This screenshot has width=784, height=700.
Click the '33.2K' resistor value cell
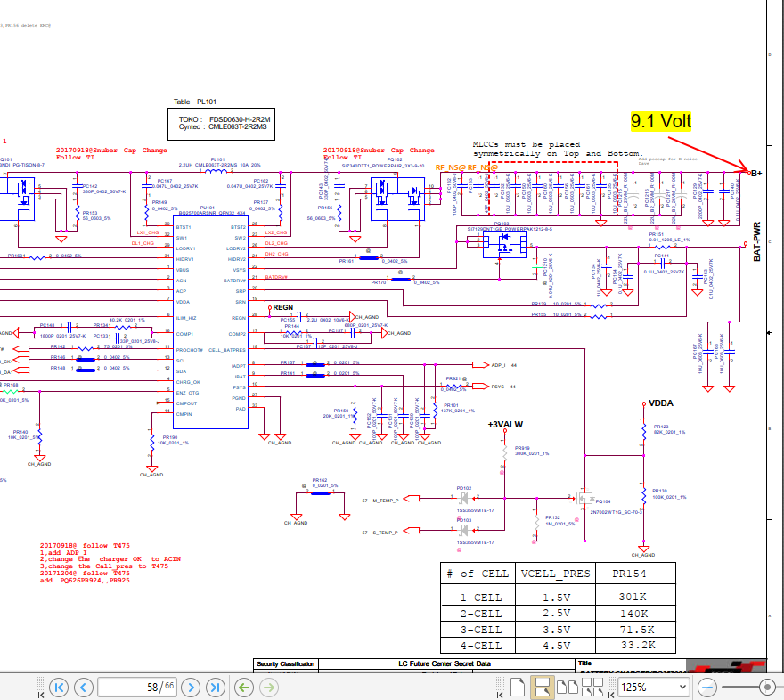(638, 645)
